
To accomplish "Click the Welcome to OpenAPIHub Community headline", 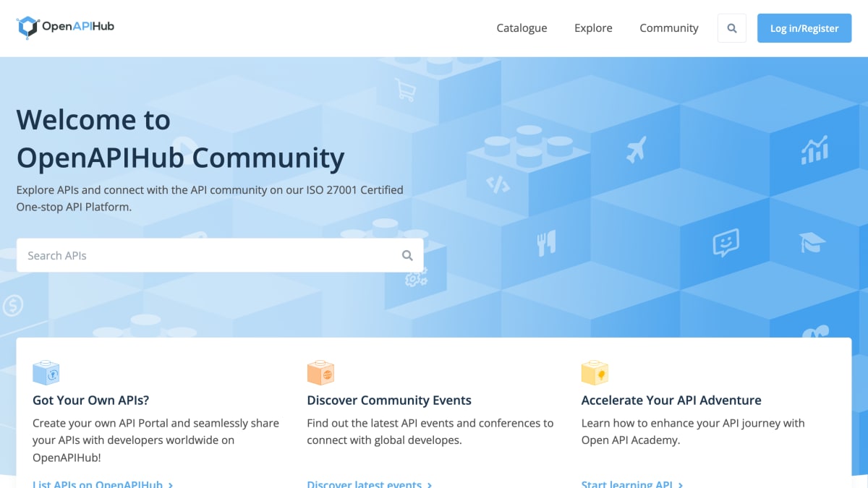I will click(x=180, y=138).
